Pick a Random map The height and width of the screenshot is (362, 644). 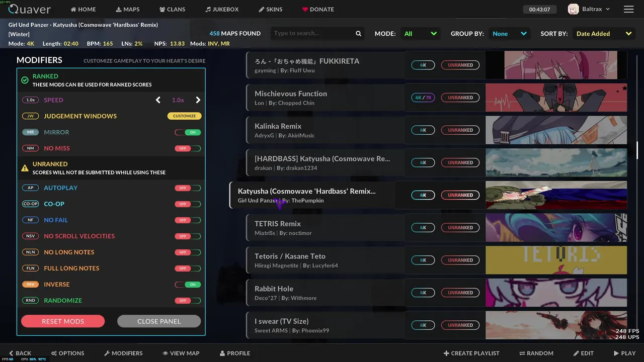pos(536,353)
